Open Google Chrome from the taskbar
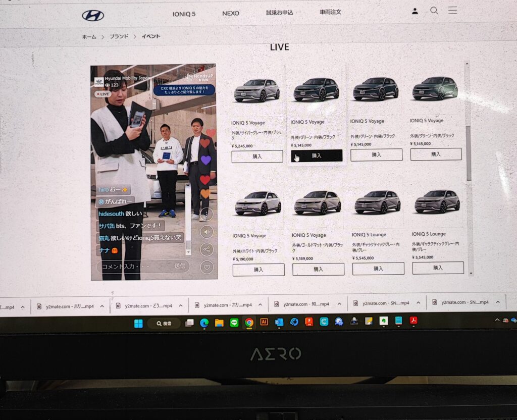 pyautogui.click(x=249, y=322)
